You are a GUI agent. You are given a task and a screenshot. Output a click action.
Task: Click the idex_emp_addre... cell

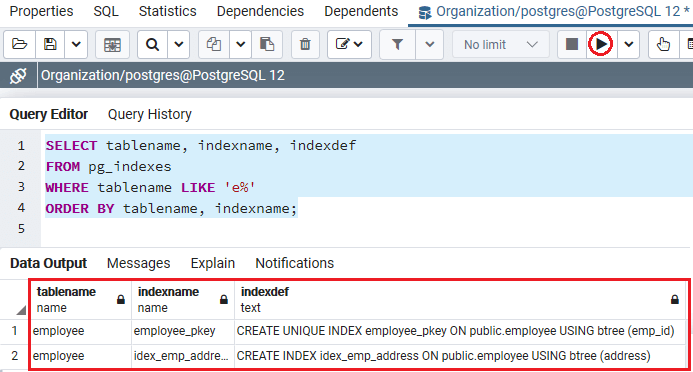click(183, 356)
